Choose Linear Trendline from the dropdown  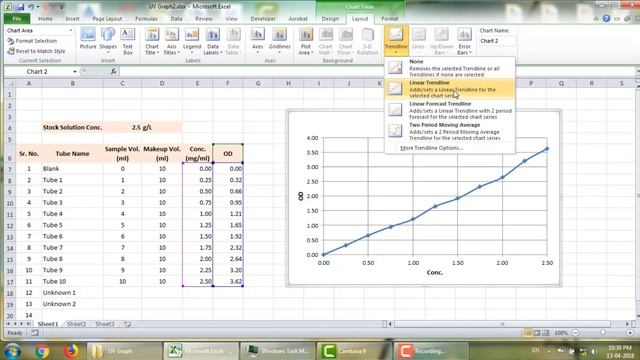click(x=449, y=89)
